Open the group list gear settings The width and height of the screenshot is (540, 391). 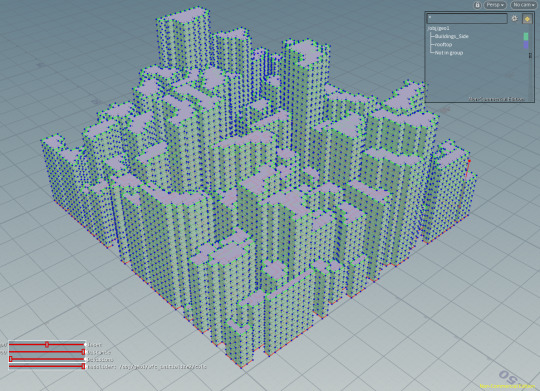click(x=514, y=19)
